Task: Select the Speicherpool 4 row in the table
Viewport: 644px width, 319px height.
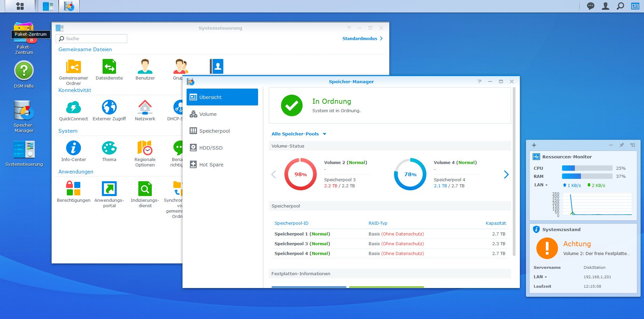Action: [390, 253]
